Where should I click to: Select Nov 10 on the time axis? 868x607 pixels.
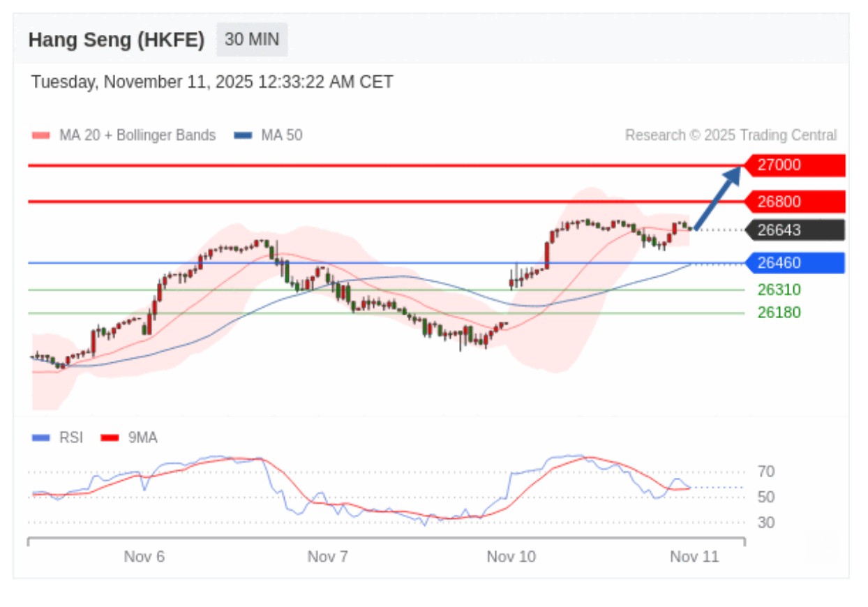point(511,557)
